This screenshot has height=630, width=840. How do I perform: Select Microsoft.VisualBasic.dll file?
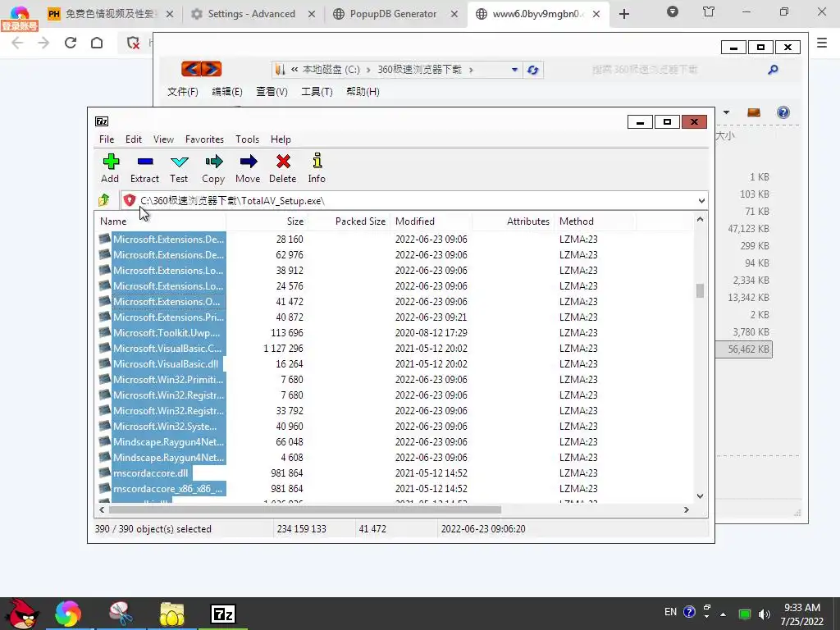click(165, 363)
